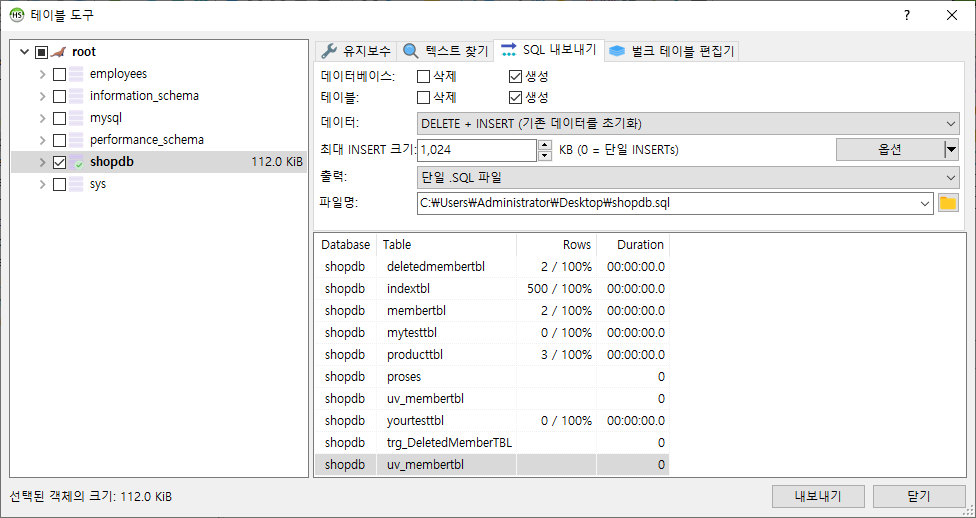Open the 출력 단일 .SQL 파일 dropdown

(x=688, y=177)
